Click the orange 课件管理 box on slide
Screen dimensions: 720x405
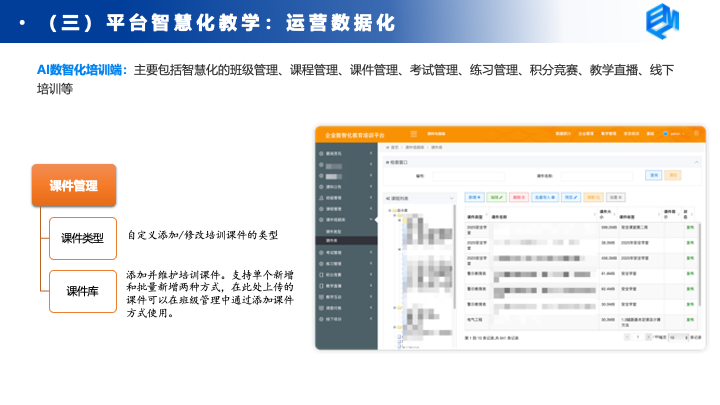click(x=73, y=185)
